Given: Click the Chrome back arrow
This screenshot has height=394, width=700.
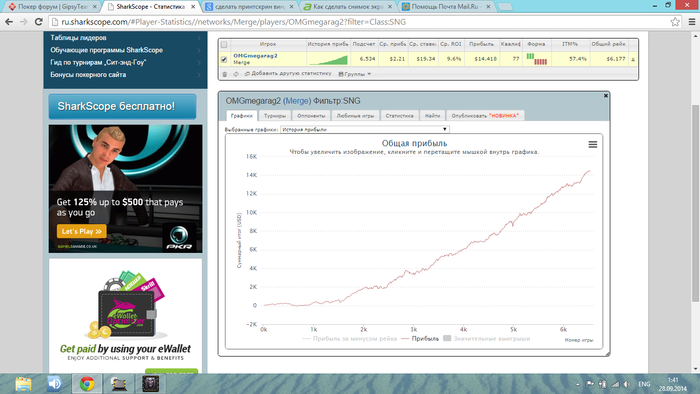Looking at the screenshot, I should 9,22.
